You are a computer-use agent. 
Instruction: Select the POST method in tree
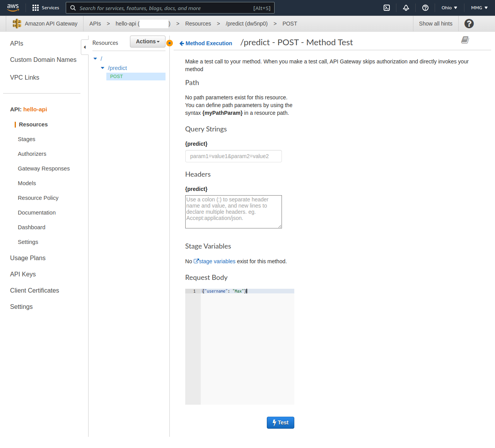click(x=136, y=77)
